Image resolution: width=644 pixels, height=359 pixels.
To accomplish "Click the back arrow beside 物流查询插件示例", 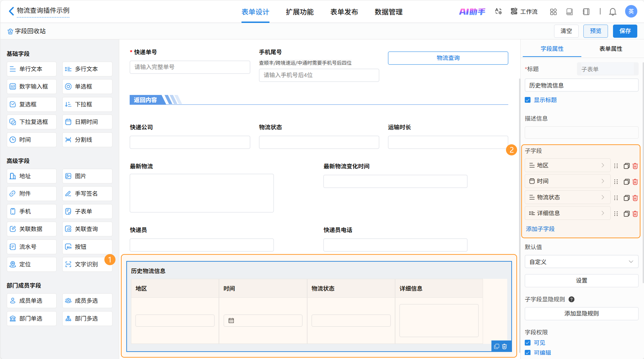I will click(x=11, y=11).
